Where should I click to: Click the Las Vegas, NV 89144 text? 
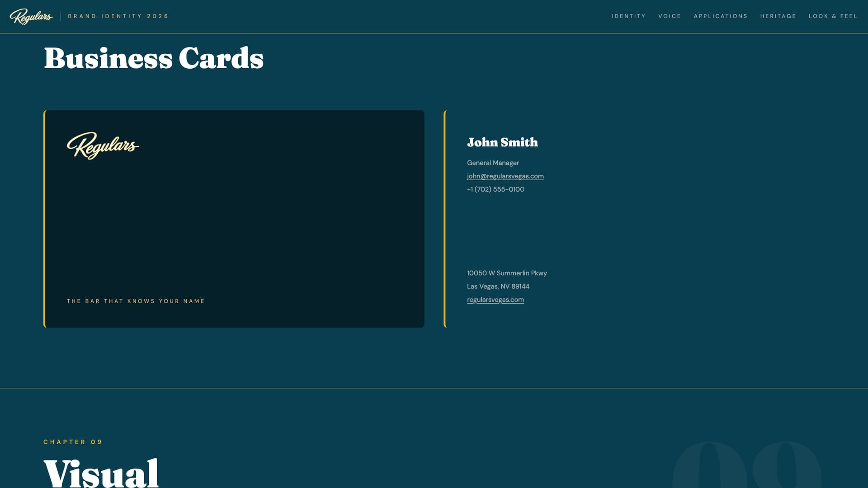pyautogui.click(x=498, y=286)
